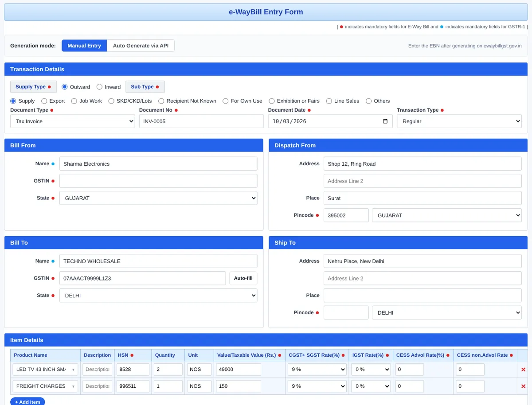Screen dimensions: 532x405
Task: Click the Supply Type label button
Action: pyautogui.click(x=33, y=87)
